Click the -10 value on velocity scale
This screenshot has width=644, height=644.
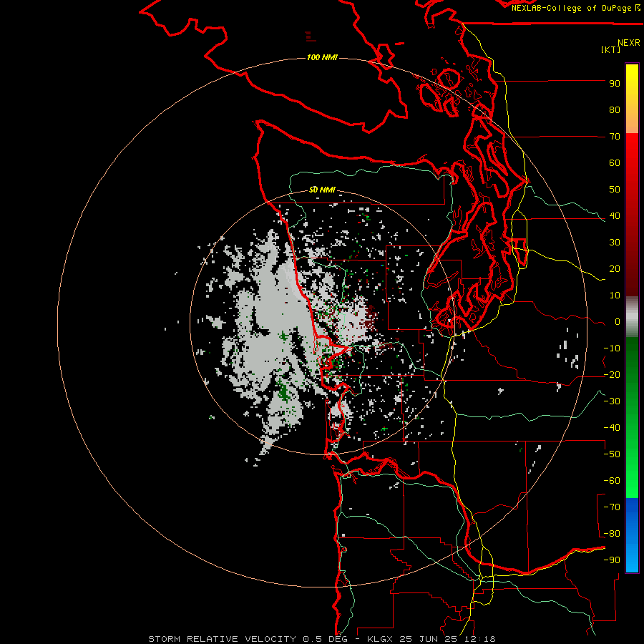612,348
